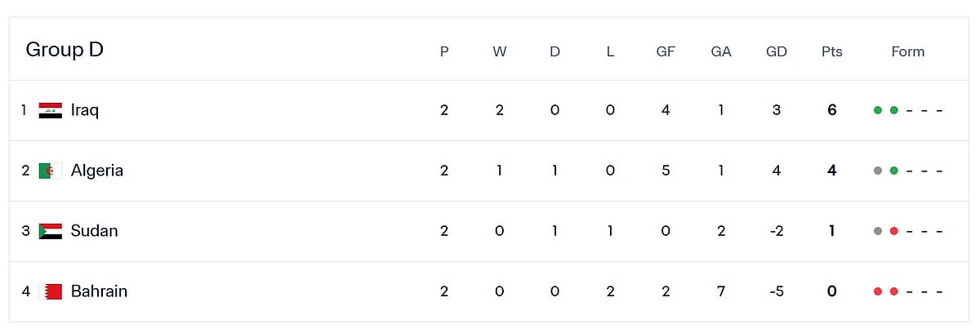
Task: Select the Bahrain team name
Action: 100,291
